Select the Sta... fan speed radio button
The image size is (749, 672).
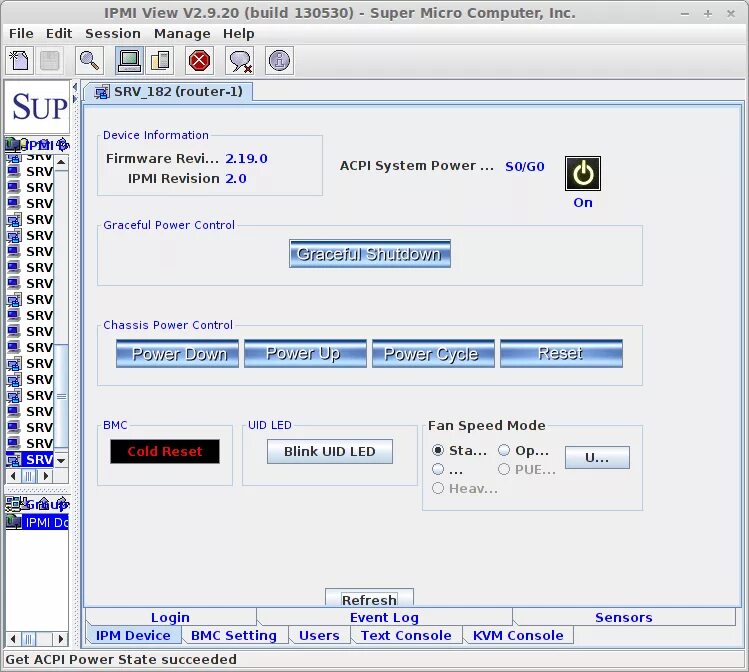point(438,450)
